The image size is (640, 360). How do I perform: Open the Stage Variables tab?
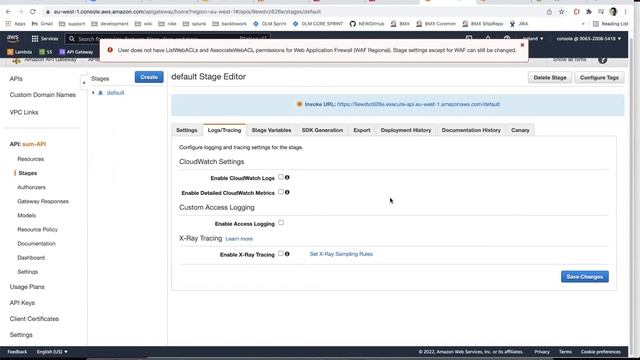point(271,130)
